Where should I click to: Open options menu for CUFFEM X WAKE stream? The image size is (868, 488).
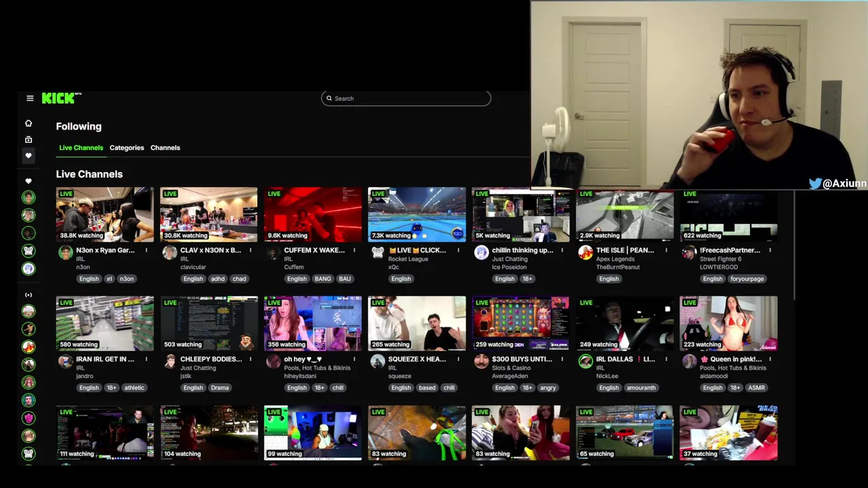click(354, 250)
